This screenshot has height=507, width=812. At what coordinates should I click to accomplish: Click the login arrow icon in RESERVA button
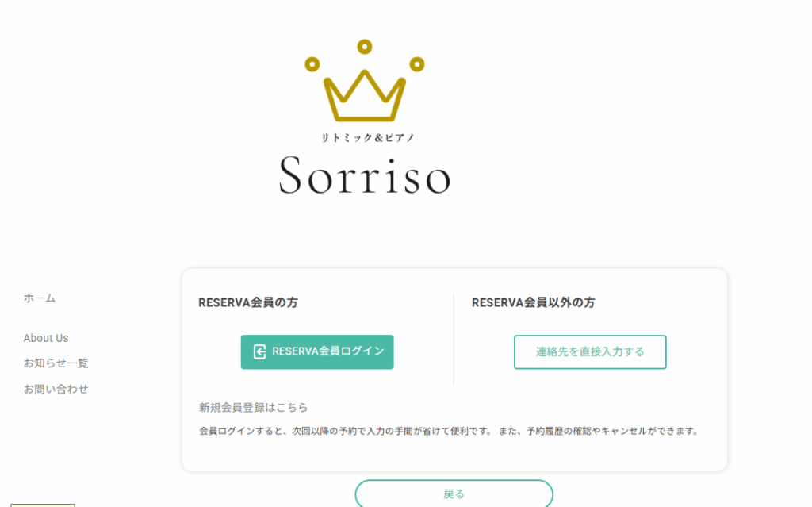259,351
